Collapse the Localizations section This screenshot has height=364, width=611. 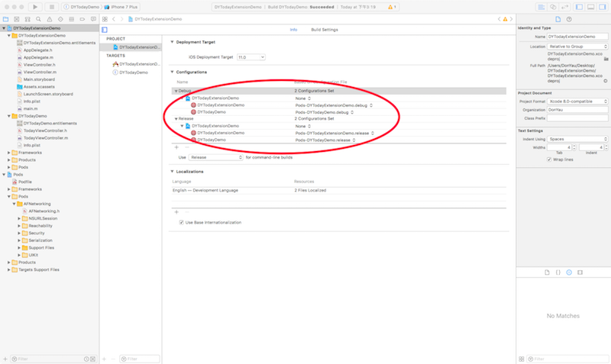(x=172, y=171)
